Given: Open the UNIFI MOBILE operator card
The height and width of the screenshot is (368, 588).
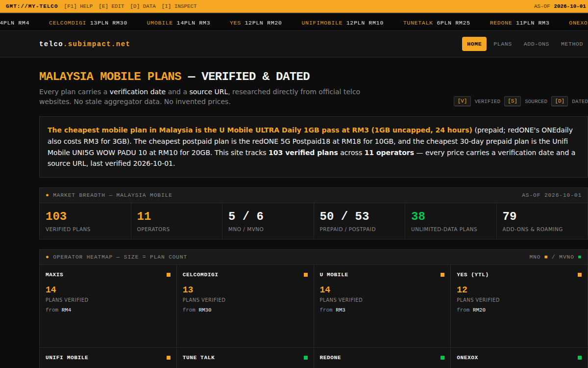Looking at the screenshot, I should click(x=108, y=358).
